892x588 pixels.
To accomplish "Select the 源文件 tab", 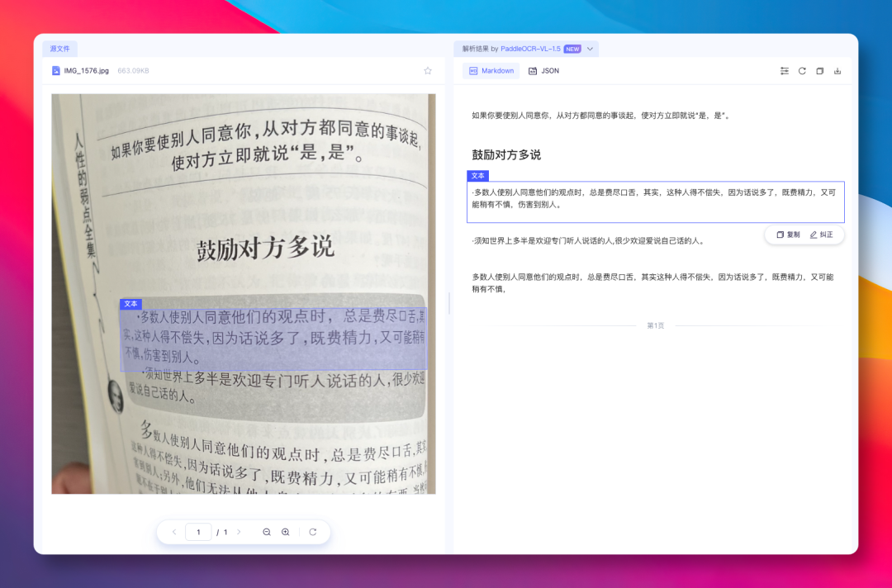I will coord(59,49).
